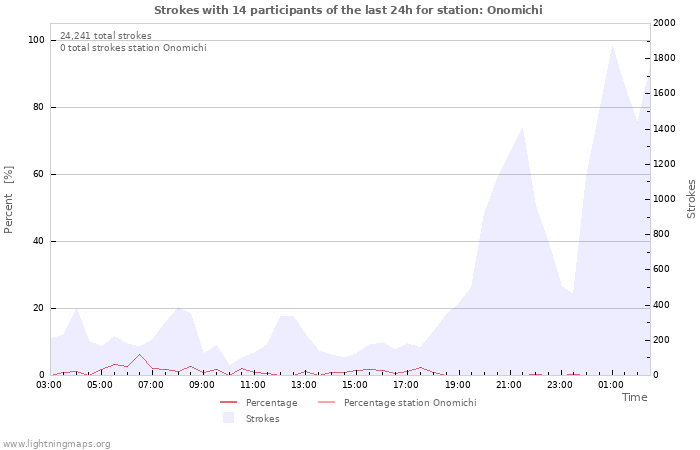
Task: Click the 80 percent axis value
Action: coord(38,107)
